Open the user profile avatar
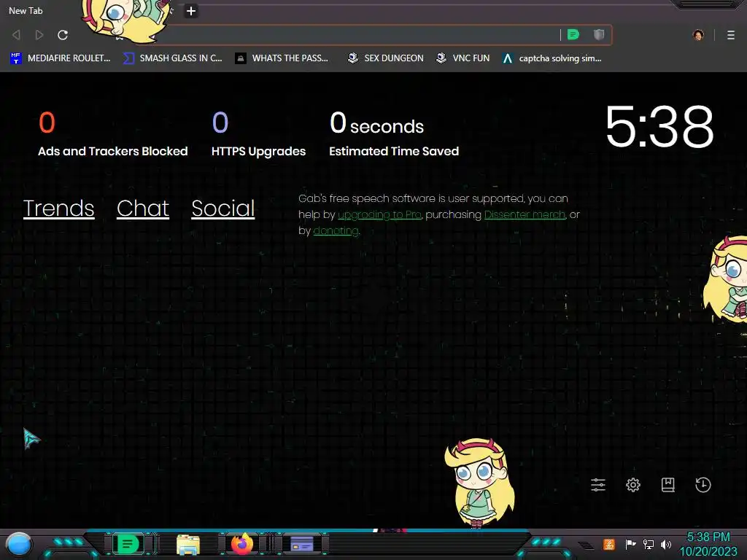Image resolution: width=747 pixels, height=560 pixels. [x=698, y=35]
